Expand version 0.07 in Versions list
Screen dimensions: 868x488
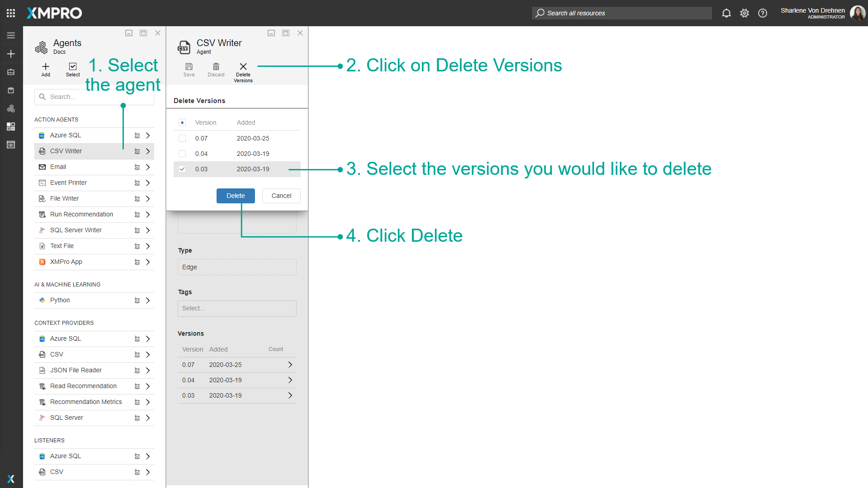point(290,365)
